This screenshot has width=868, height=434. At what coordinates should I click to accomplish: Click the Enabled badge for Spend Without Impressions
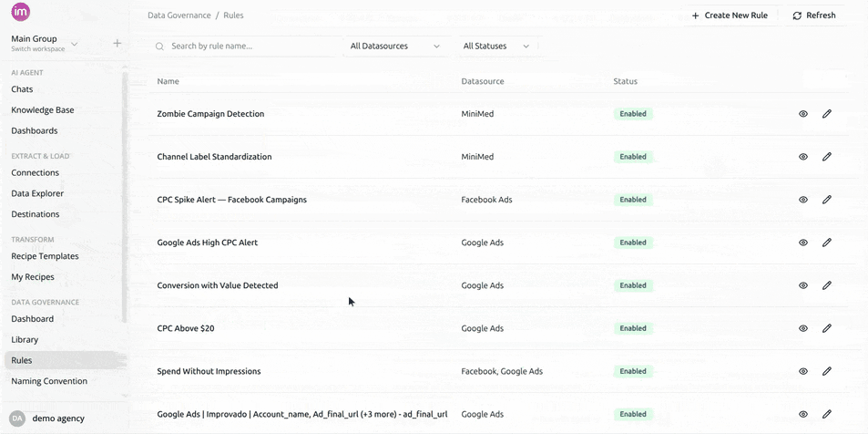coord(633,371)
